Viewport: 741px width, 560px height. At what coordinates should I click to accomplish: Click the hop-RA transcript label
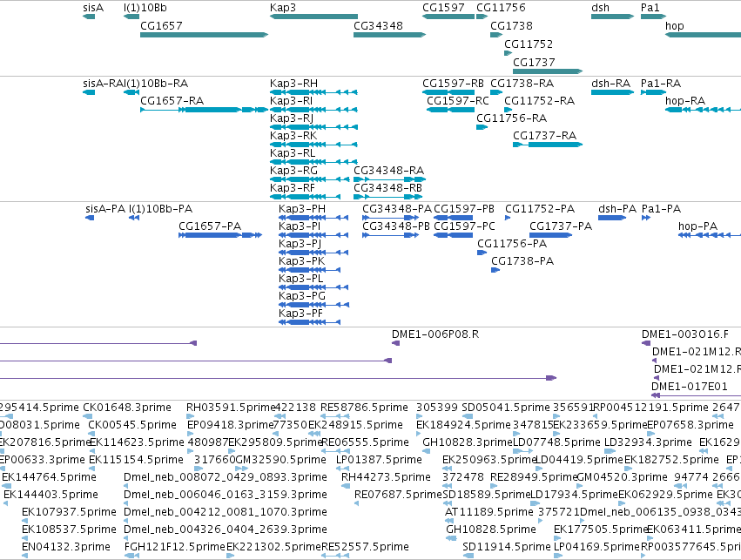(685, 101)
